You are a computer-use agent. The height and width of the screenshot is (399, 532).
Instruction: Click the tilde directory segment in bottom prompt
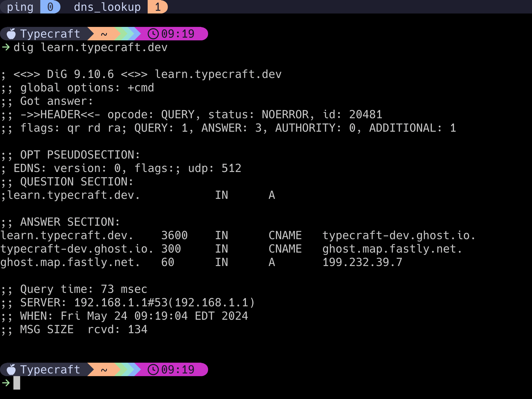[104, 370]
